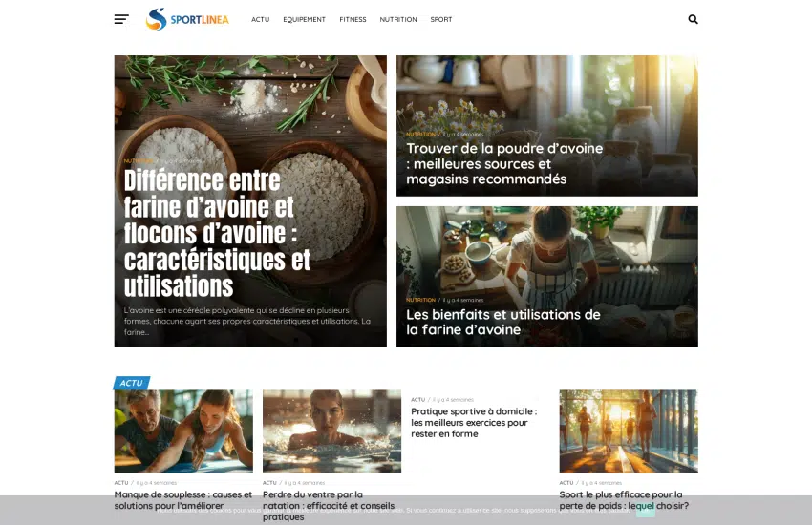
Task: Open the NUTRITION navigation item
Action: click(398, 19)
